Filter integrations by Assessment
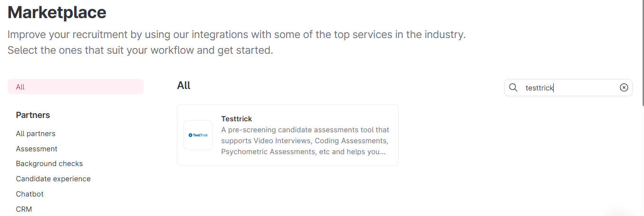 37,149
